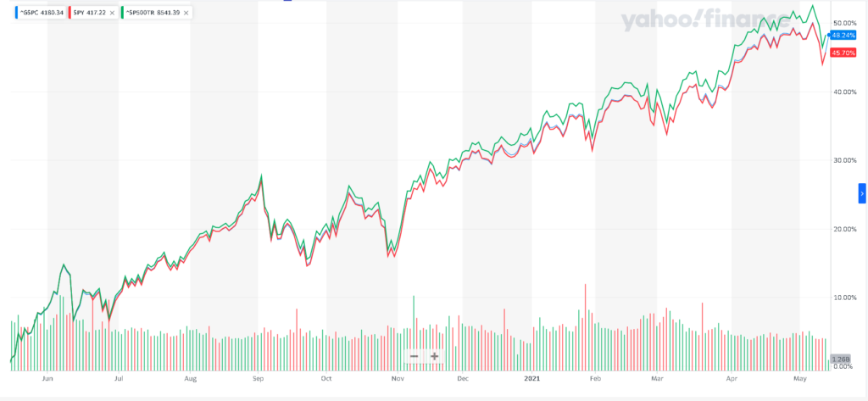Click the 20.00% y-axis label
The image size is (868, 401).
(843, 229)
